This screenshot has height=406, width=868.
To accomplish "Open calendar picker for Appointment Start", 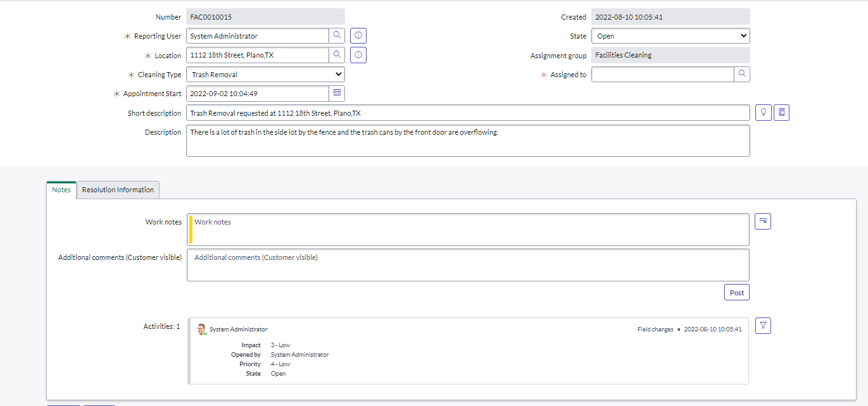I will [x=337, y=93].
